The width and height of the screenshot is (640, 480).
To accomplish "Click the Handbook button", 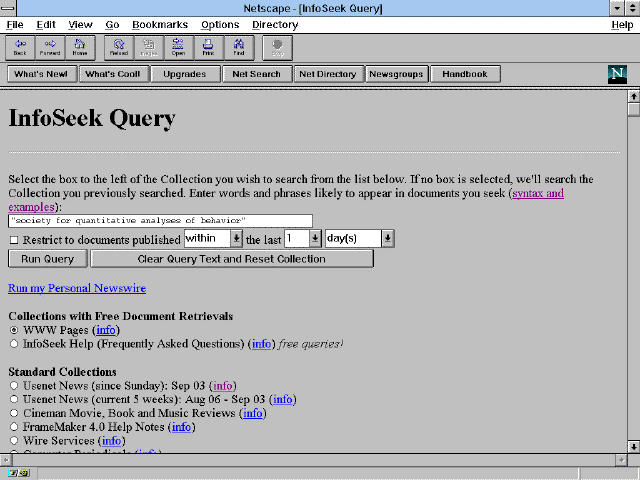I will (x=465, y=74).
